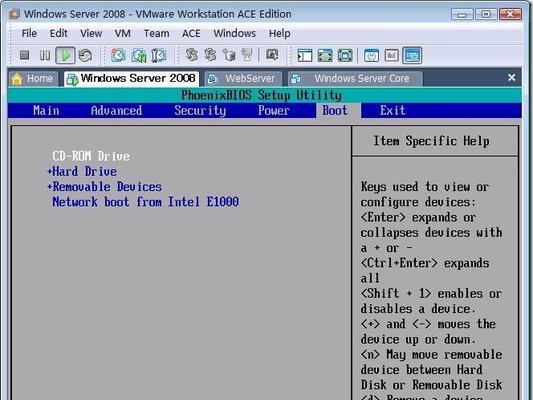Select Network boot from Intel E1000

pyautogui.click(x=145, y=202)
